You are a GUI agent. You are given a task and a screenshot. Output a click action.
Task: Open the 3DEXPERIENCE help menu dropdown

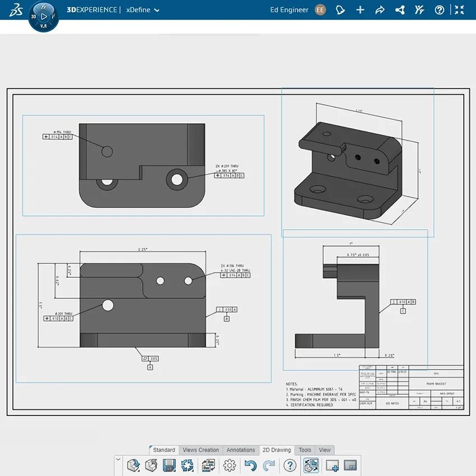[440, 10]
